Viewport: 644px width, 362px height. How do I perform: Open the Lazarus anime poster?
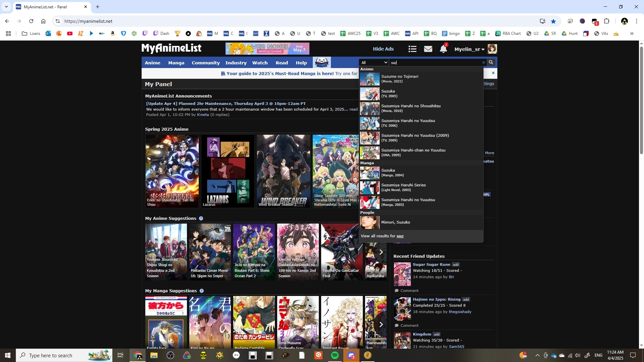pyautogui.click(x=228, y=171)
